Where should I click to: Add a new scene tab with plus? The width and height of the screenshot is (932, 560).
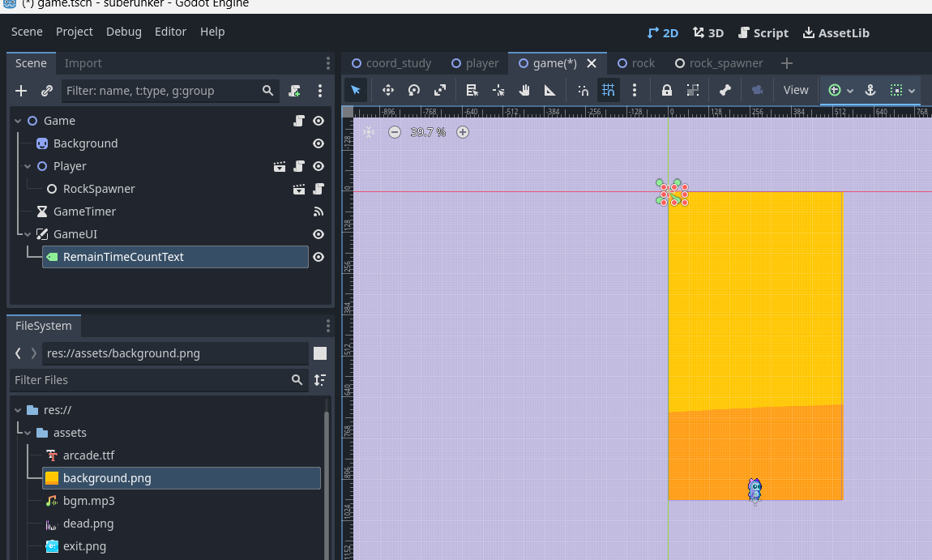point(787,63)
